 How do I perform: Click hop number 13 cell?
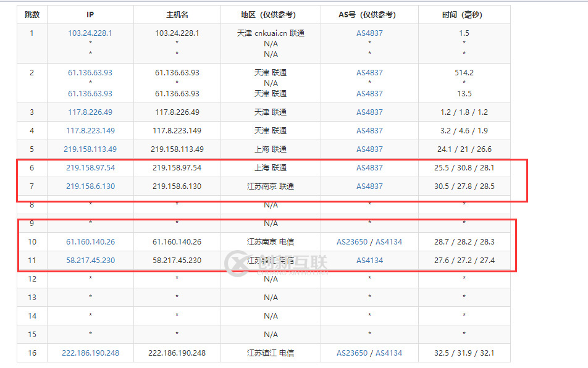[x=32, y=297]
